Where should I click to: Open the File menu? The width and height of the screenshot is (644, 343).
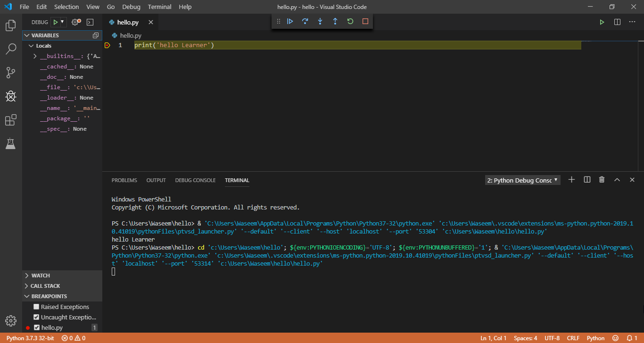click(25, 7)
